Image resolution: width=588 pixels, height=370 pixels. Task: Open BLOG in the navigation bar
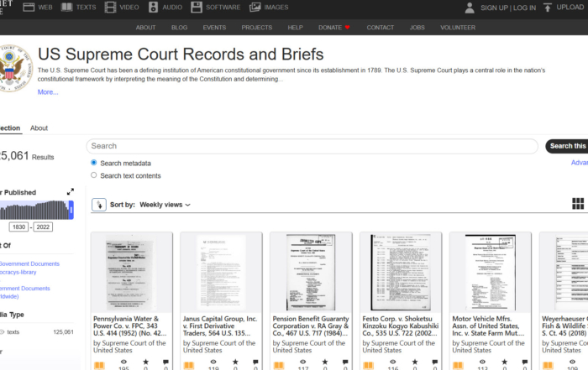click(179, 28)
